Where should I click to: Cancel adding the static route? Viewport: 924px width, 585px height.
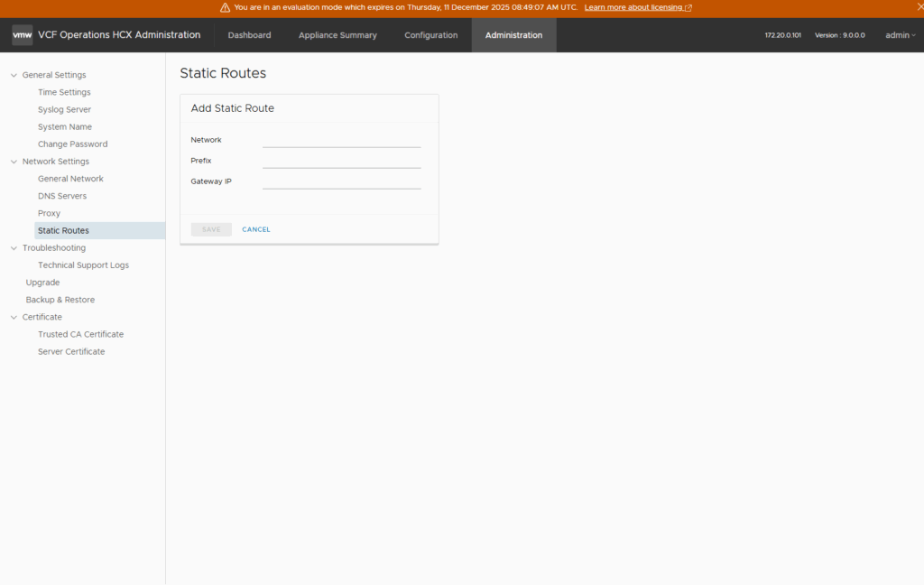[x=256, y=229]
